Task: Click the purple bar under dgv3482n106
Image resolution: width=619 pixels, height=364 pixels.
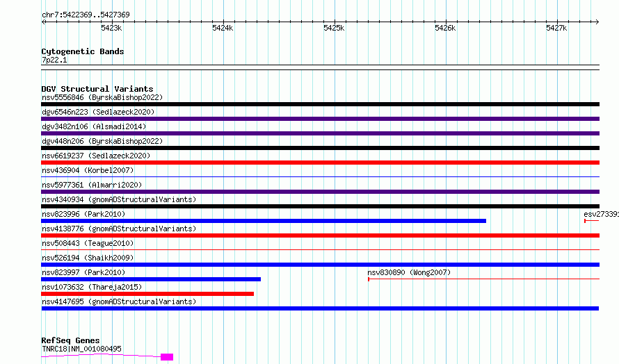Action: (x=320, y=133)
